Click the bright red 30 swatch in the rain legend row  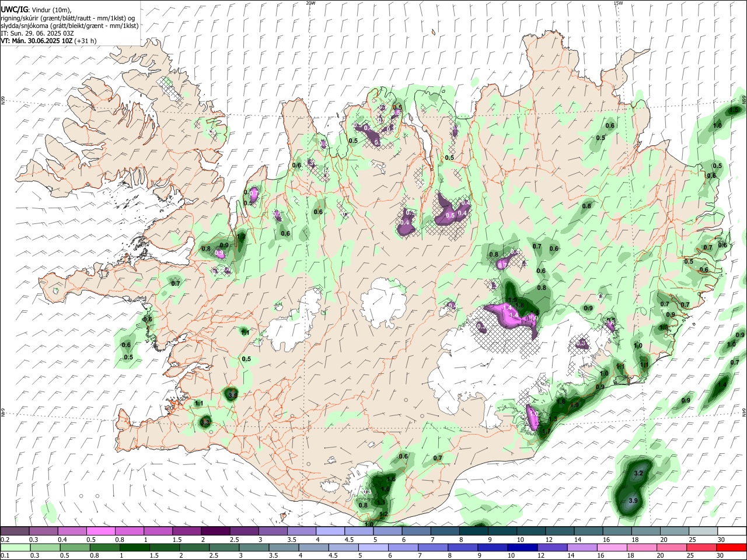732,547
